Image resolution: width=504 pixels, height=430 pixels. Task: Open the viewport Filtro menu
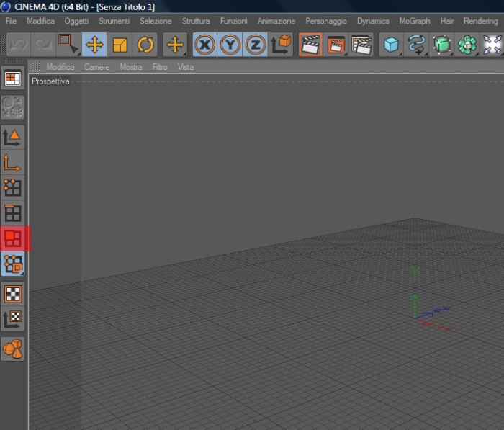point(160,67)
